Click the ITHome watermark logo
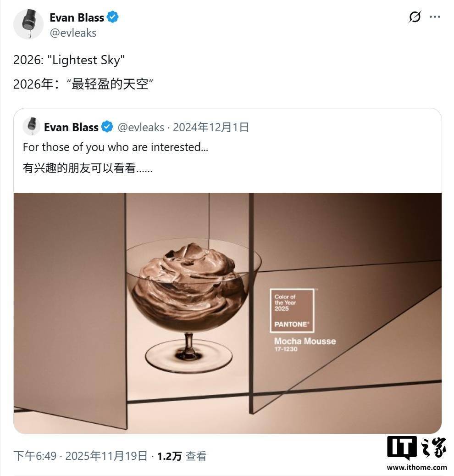 pyautogui.click(x=417, y=448)
